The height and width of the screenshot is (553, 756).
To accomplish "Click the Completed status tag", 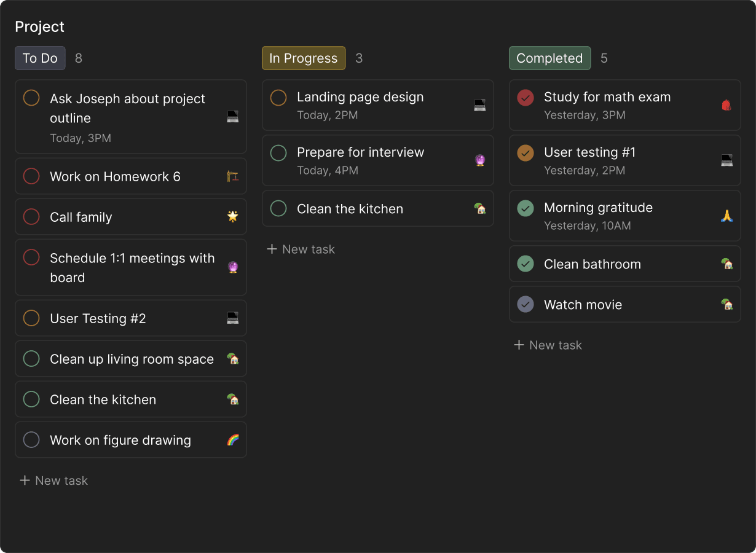I will 549,58.
